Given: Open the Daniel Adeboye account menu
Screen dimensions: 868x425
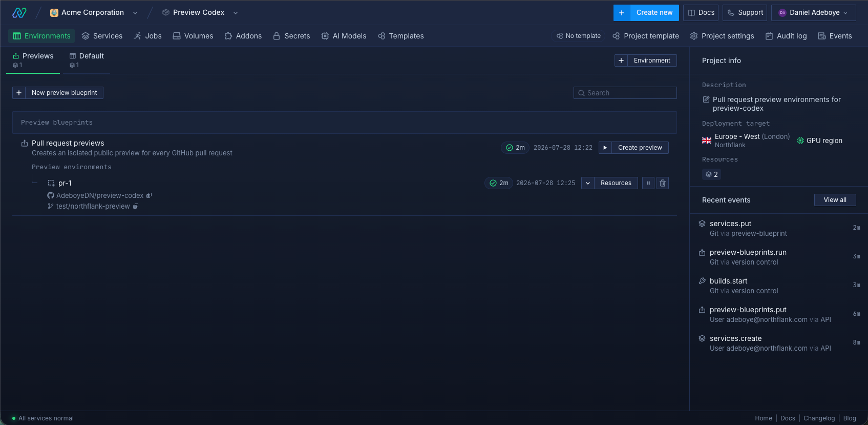Looking at the screenshot, I should coord(814,13).
